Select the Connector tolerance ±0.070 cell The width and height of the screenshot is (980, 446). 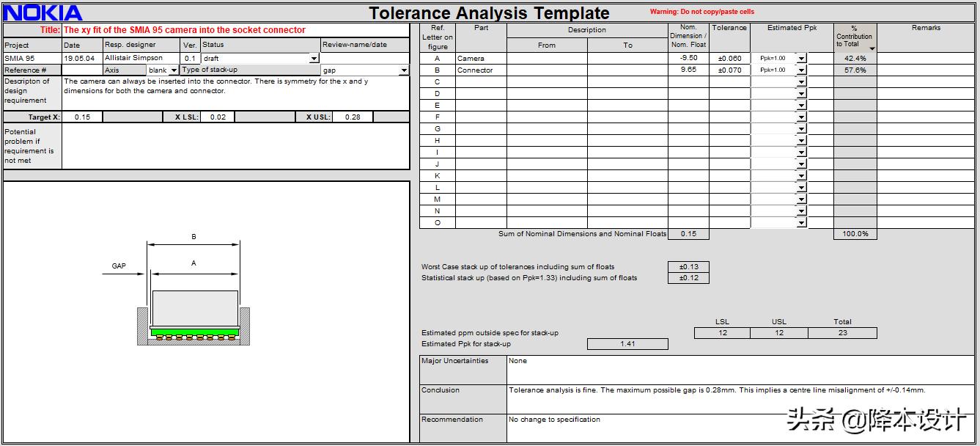(729, 70)
